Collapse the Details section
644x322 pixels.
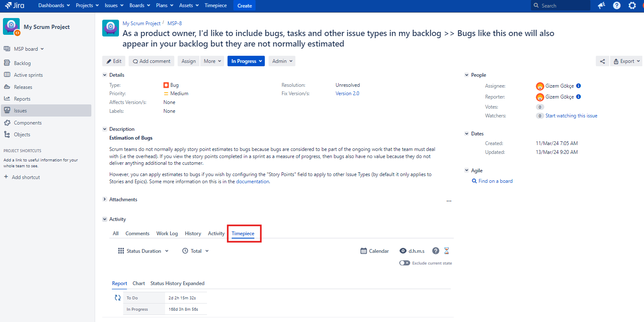tap(105, 75)
